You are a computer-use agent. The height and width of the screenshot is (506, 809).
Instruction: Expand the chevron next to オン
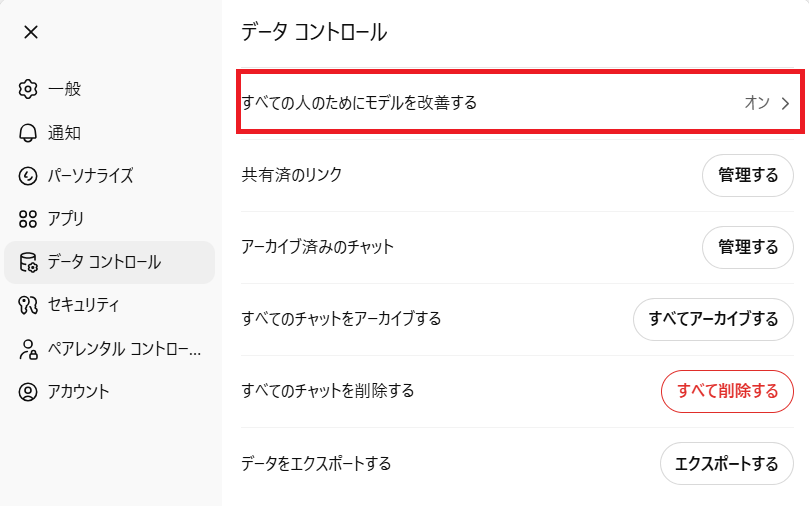[785, 102]
